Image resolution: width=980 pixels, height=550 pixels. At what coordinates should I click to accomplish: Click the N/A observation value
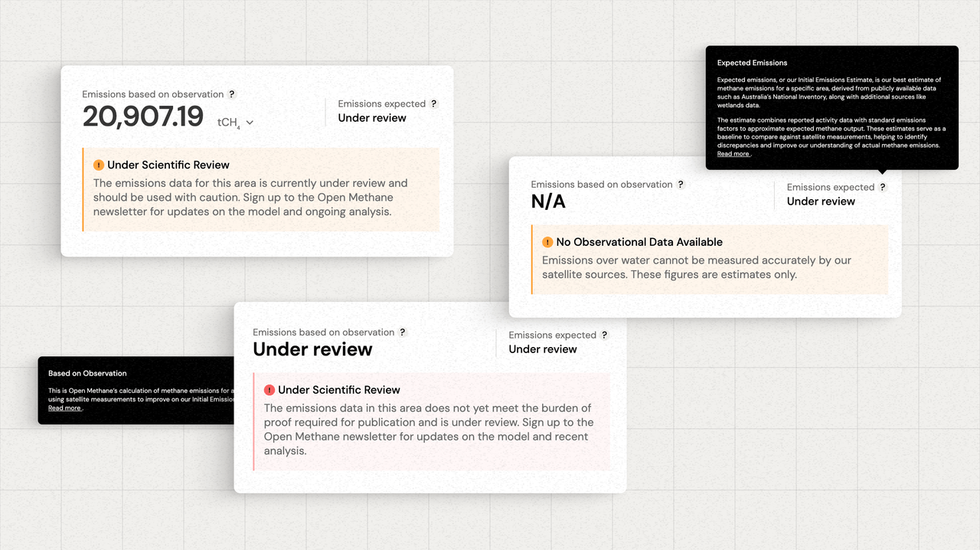pyautogui.click(x=548, y=201)
